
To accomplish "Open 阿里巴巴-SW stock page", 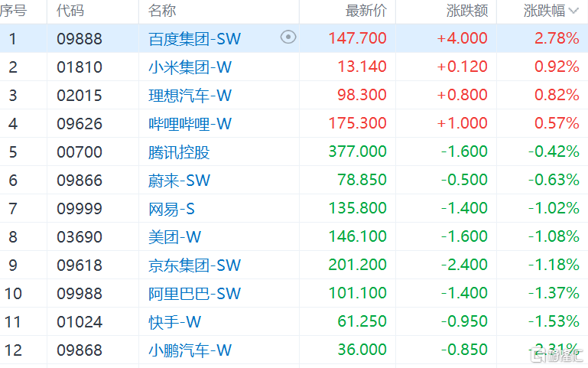I will click(x=194, y=293).
